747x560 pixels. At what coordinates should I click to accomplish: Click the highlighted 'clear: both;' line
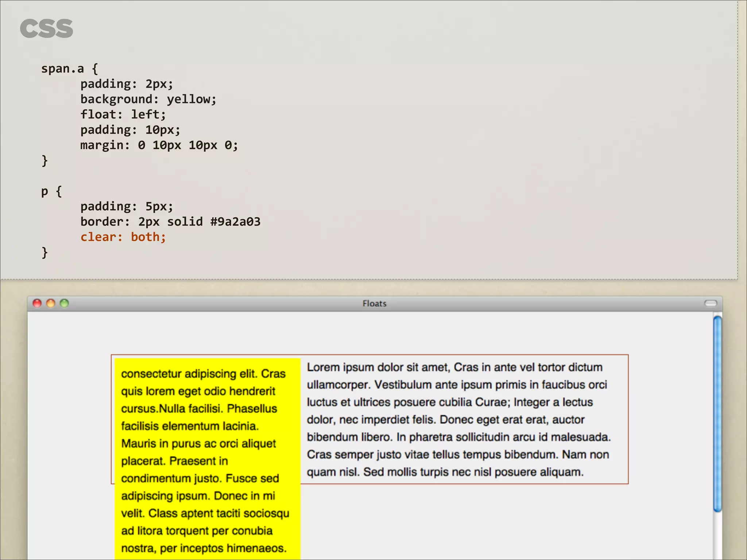point(123,237)
